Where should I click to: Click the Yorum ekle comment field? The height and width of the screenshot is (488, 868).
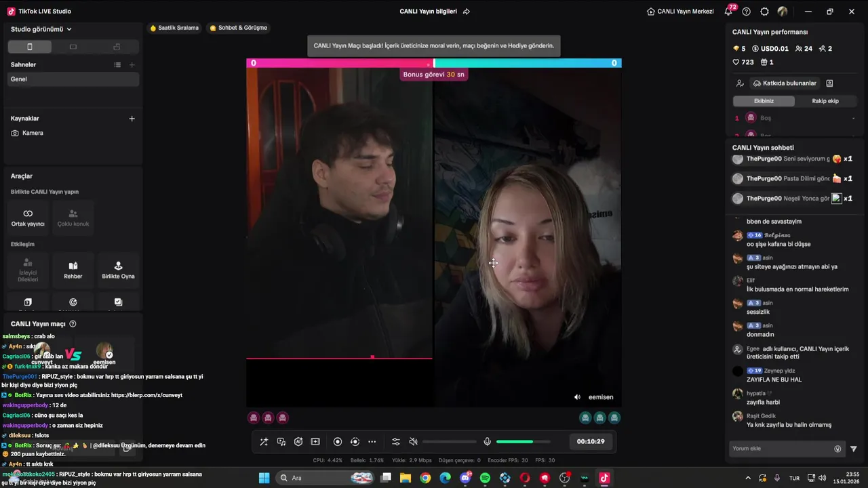780,449
